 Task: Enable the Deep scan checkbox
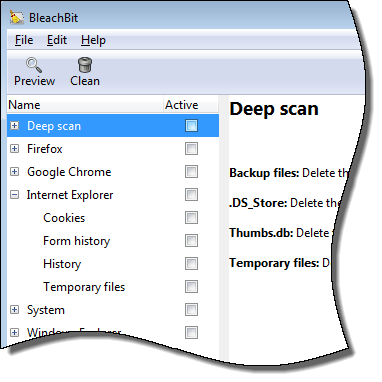(x=191, y=126)
